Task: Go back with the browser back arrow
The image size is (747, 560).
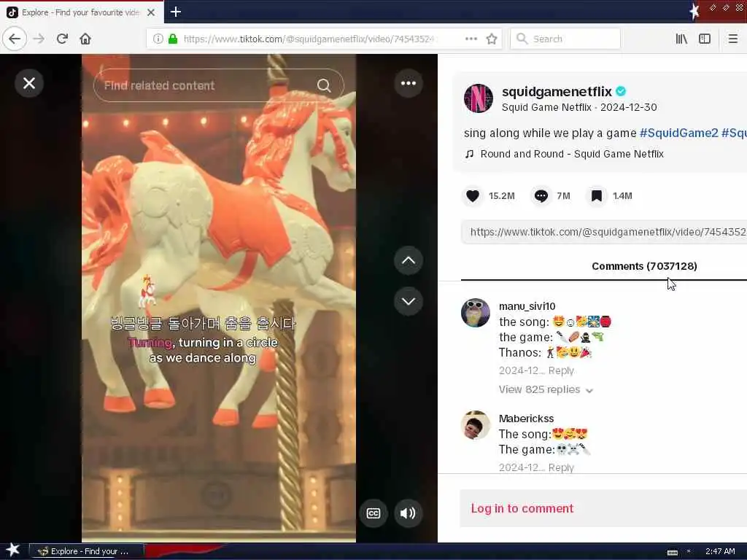Action: coord(15,39)
